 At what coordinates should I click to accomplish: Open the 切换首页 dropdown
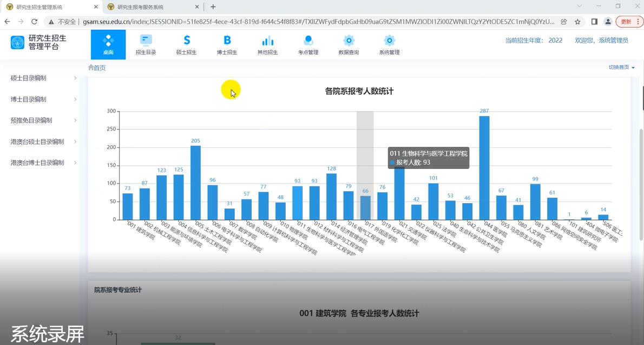tap(621, 68)
